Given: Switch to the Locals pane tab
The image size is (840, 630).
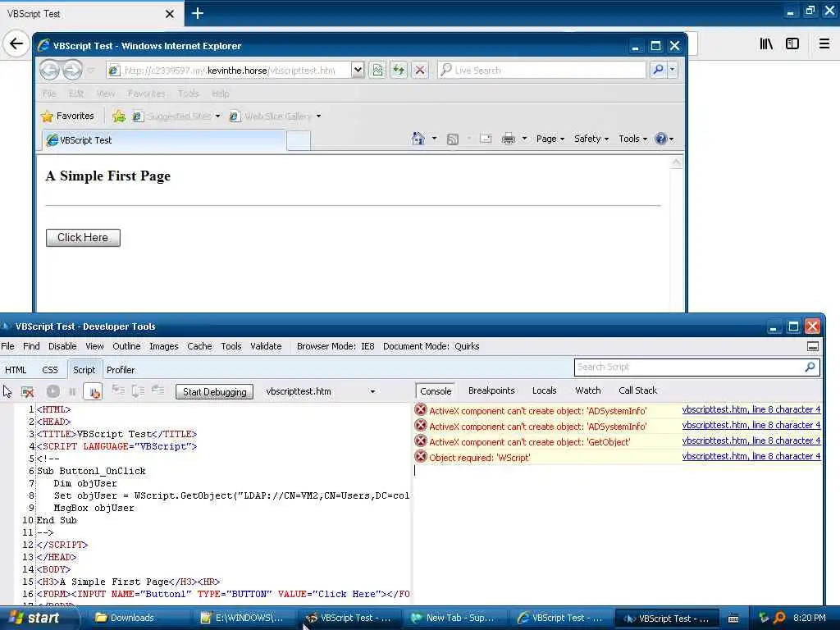Looking at the screenshot, I should pos(545,390).
